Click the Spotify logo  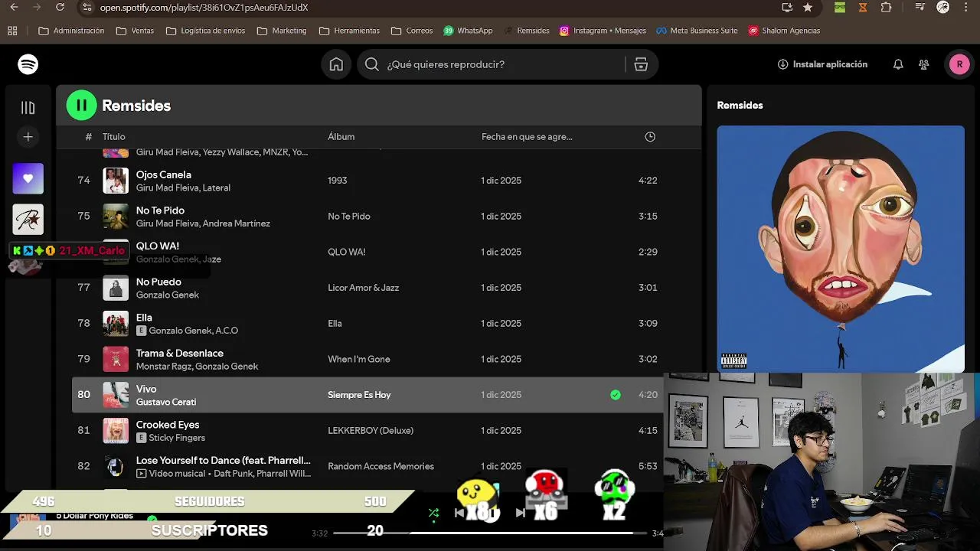tap(28, 64)
